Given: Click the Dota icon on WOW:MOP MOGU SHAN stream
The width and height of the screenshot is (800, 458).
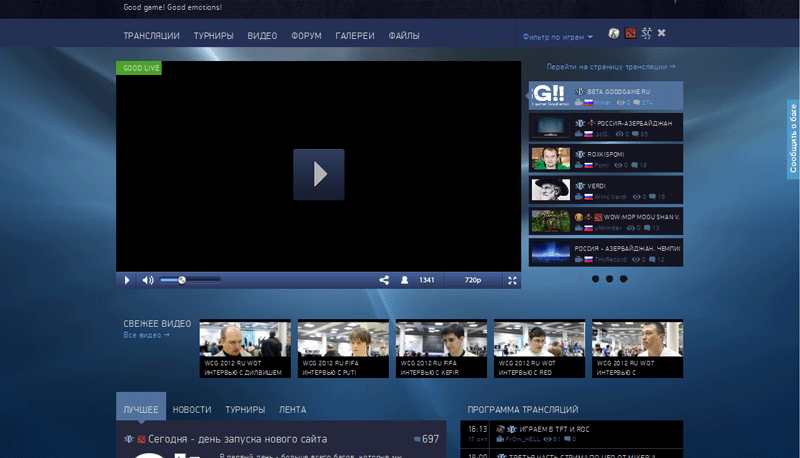Looking at the screenshot, I should [598, 217].
